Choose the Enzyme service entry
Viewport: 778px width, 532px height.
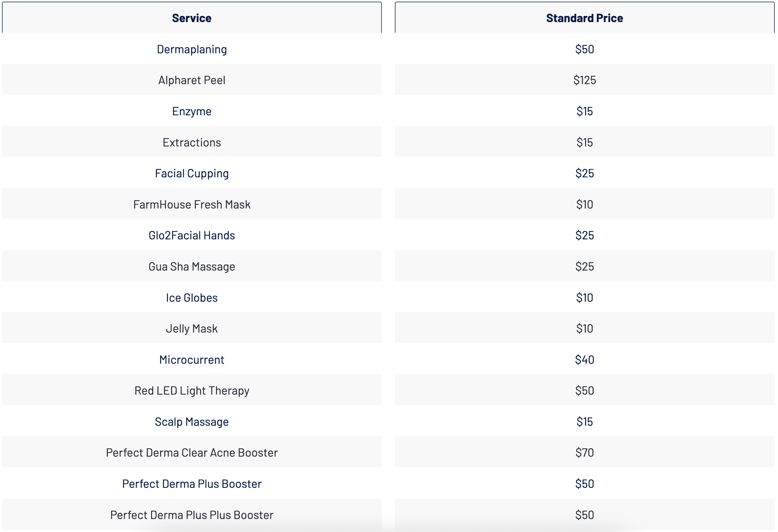pos(192,111)
